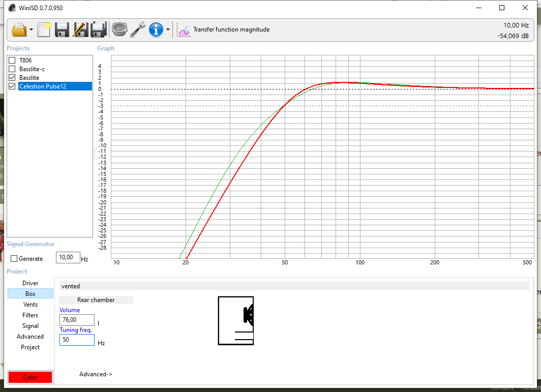This screenshot has height=392, width=541.
Task: Enable the T806 project checkbox
Action: pos(12,61)
